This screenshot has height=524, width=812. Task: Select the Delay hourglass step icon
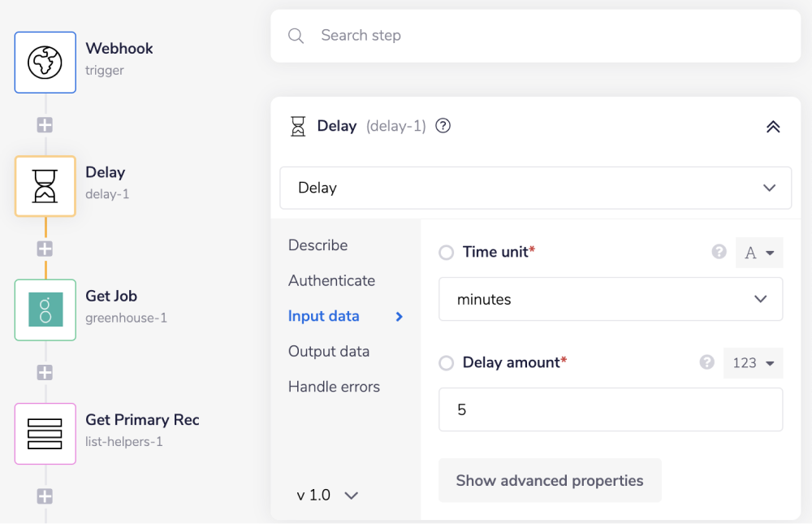pos(45,186)
